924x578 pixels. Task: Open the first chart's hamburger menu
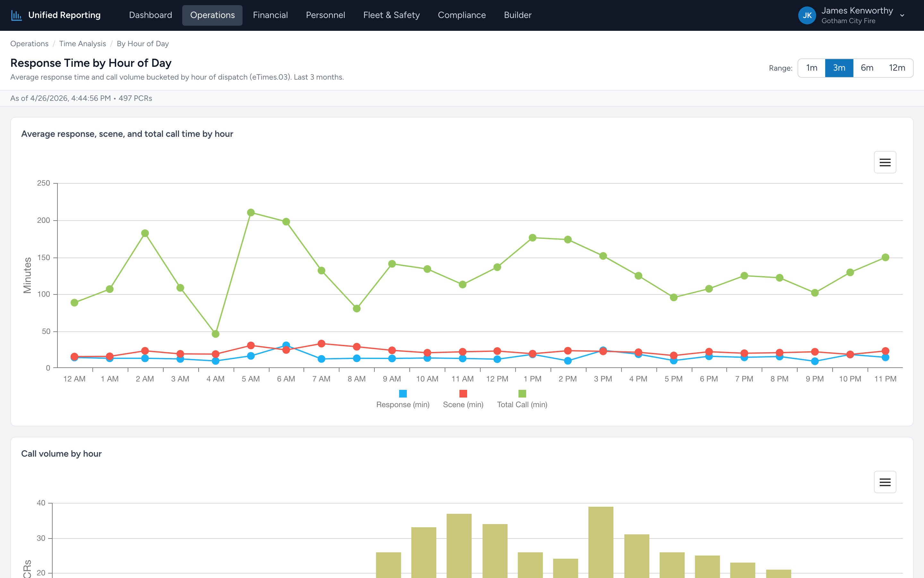[885, 162]
